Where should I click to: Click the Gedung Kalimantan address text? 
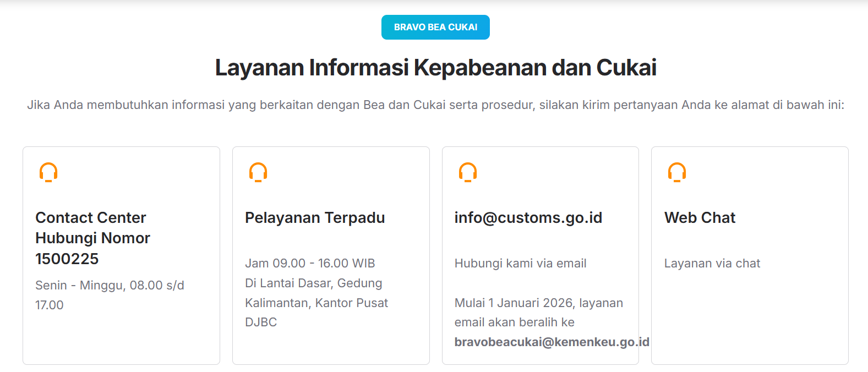(x=316, y=303)
